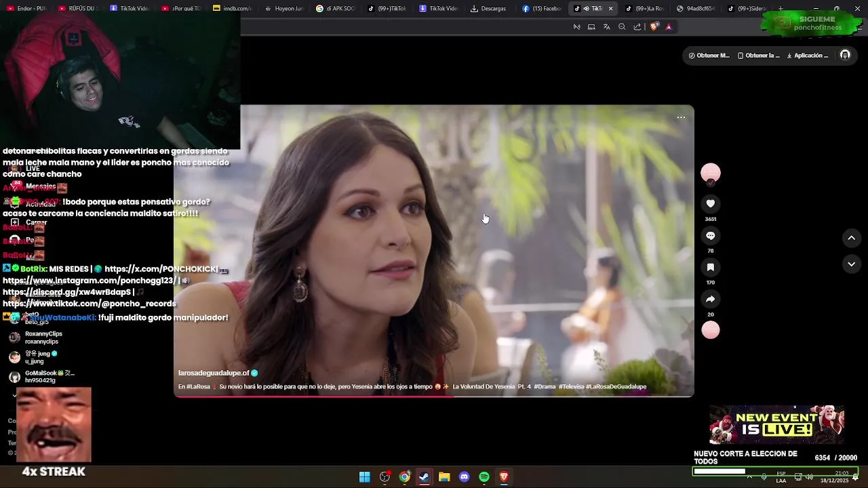Switch to the (99+) La Rosa TikTok tab
This screenshot has width=868, height=488.
point(645,9)
